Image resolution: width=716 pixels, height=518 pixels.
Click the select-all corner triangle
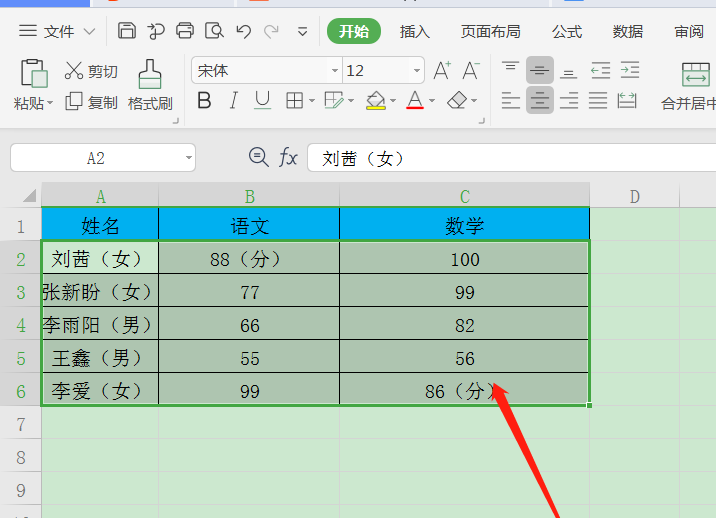pos(29,196)
